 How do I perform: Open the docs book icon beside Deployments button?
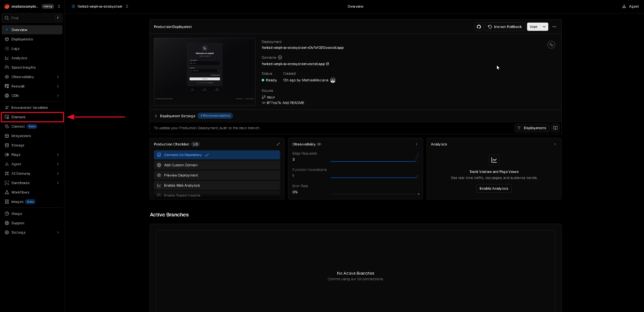click(555, 128)
